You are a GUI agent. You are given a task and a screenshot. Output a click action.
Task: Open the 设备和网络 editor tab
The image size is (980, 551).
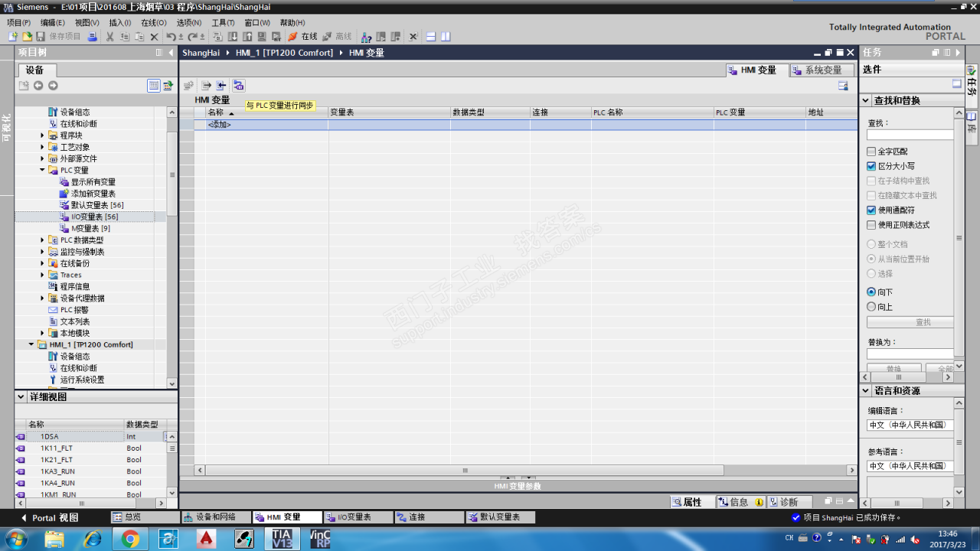(216, 517)
